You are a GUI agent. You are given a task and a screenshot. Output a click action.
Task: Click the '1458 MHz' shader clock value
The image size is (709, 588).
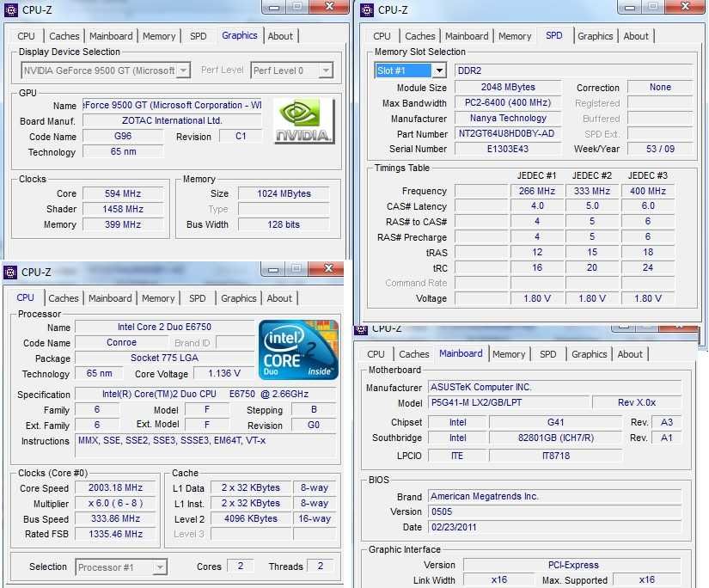pyautogui.click(x=123, y=209)
